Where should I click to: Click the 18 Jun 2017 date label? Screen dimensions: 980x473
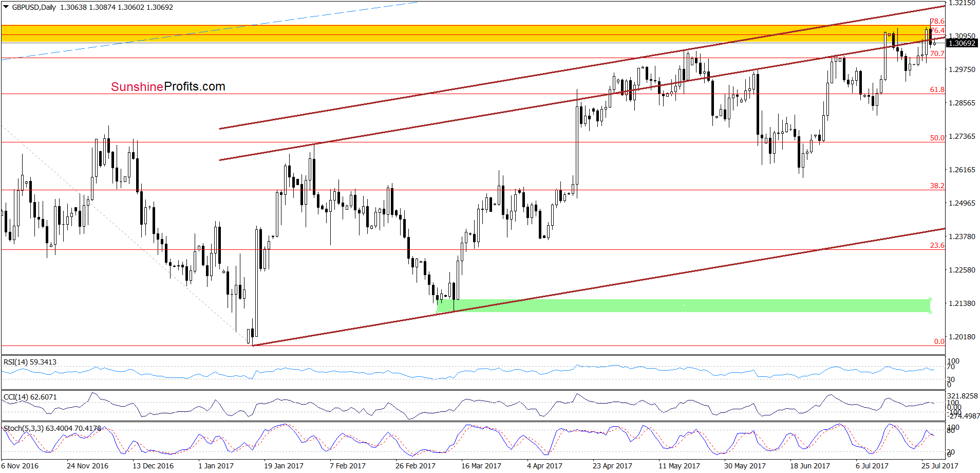[810, 466]
